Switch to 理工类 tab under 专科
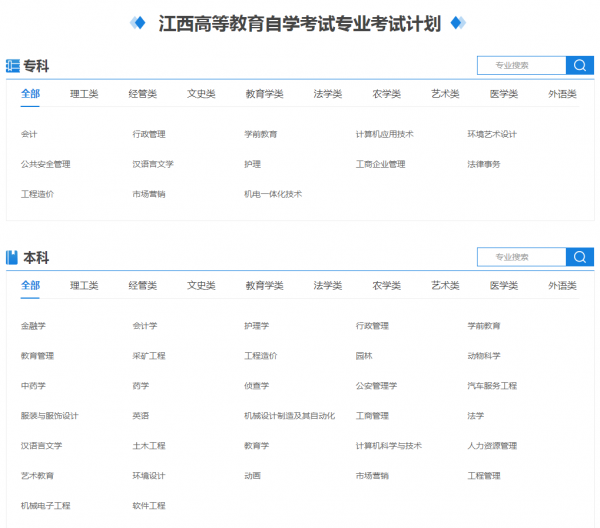This screenshot has height=528, width=600. click(x=84, y=94)
